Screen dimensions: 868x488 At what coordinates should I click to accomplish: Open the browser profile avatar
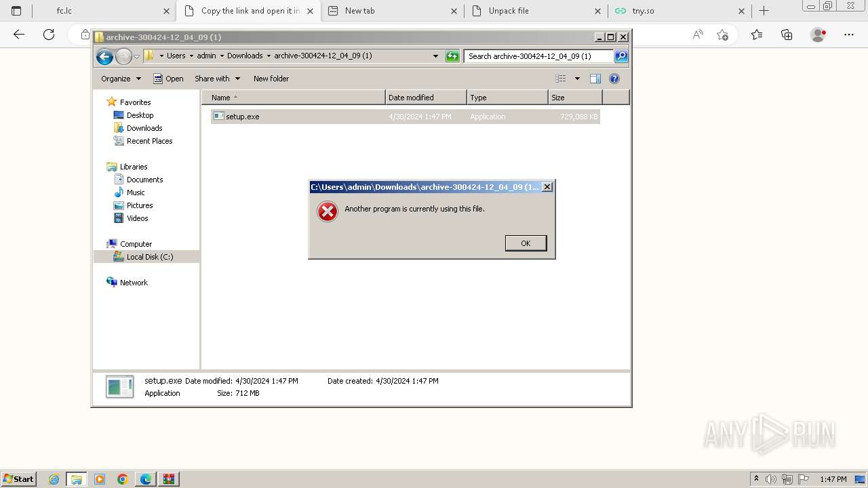coord(818,35)
